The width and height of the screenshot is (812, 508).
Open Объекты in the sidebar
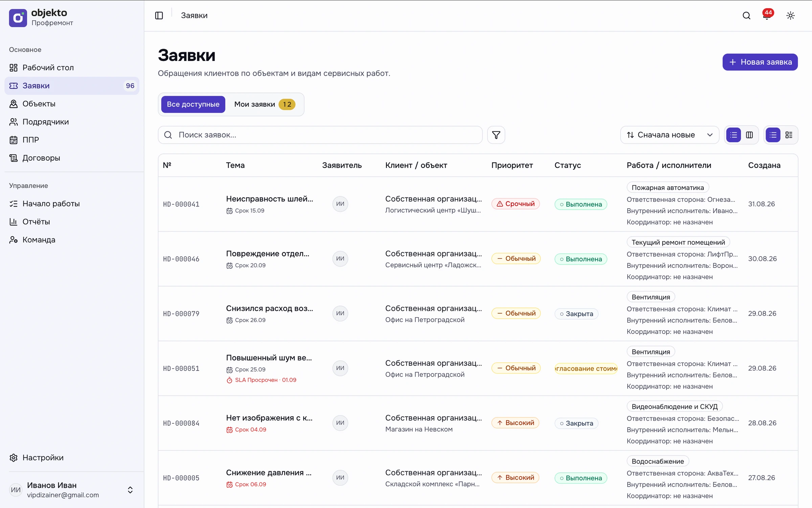[x=72, y=104]
